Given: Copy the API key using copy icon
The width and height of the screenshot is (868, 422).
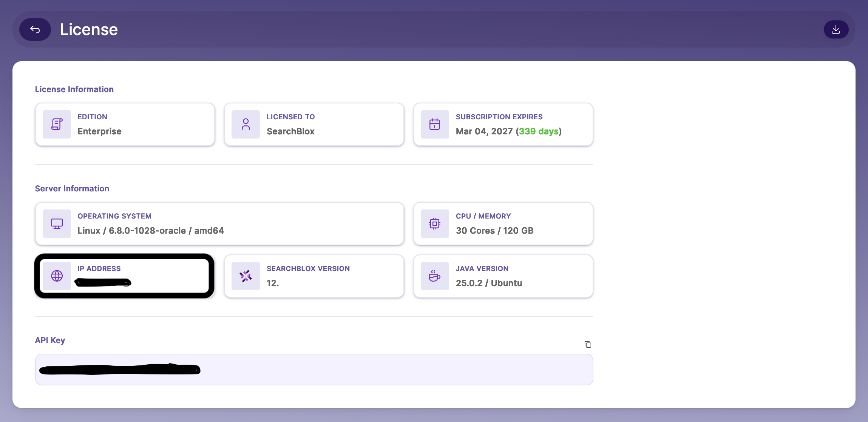Looking at the screenshot, I should click(588, 344).
